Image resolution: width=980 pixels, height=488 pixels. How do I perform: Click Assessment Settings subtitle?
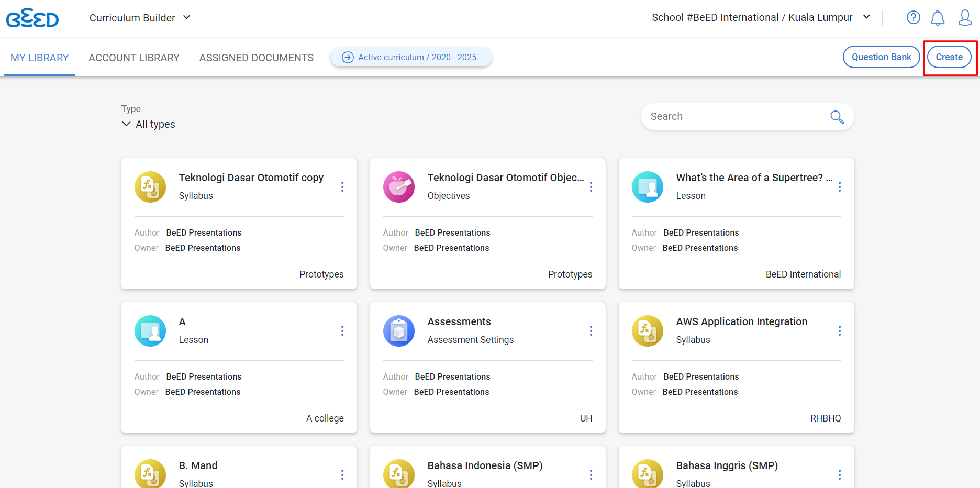[x=471, y=340]
